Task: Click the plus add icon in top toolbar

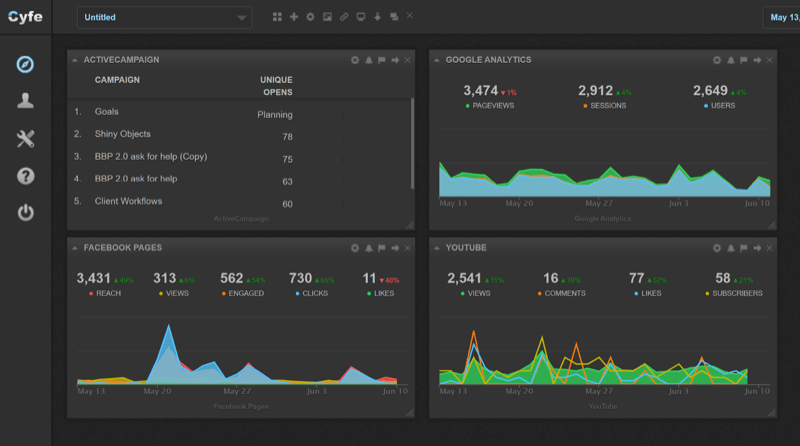Action: coord(294,17)
